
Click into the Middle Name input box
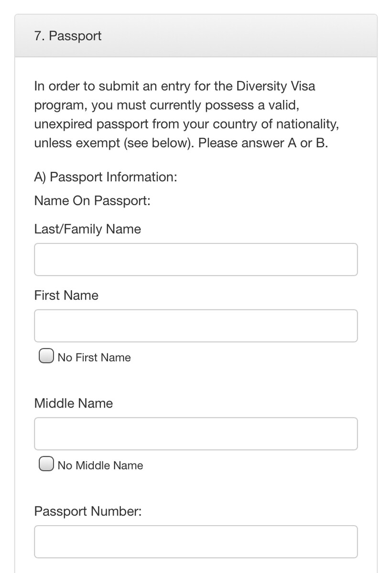tap(196, 434)
